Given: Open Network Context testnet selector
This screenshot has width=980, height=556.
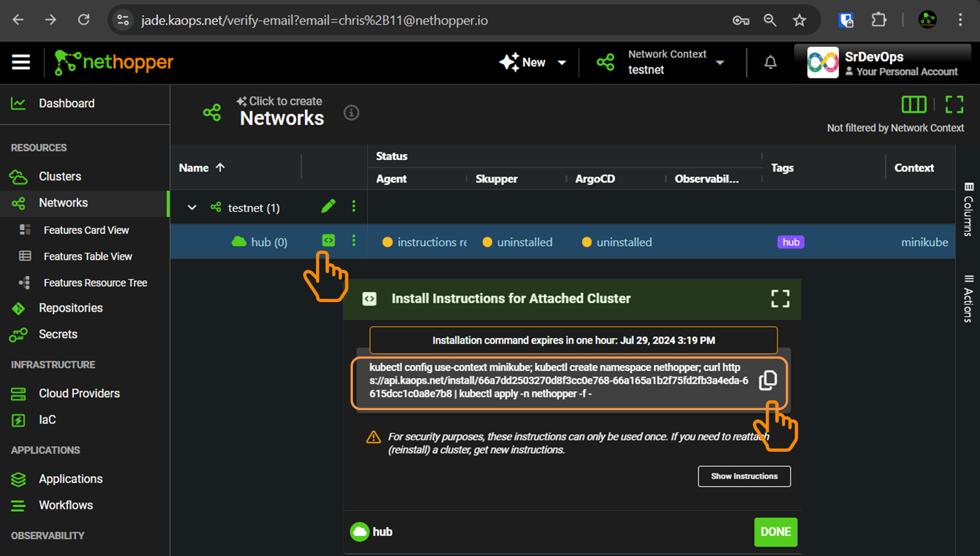Looking at the screenshot, I should pos(662,62).
